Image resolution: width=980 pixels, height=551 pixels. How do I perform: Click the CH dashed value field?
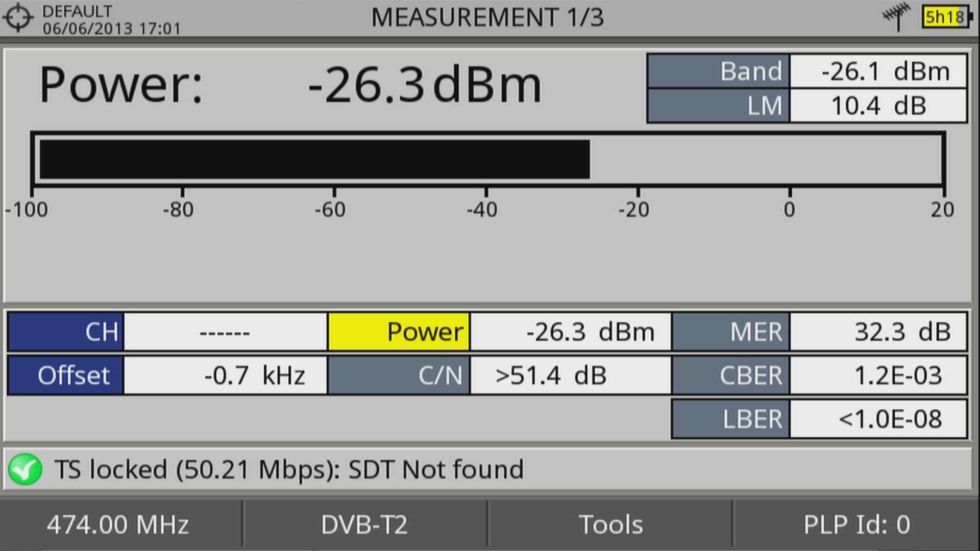click(x=225, y=332)
